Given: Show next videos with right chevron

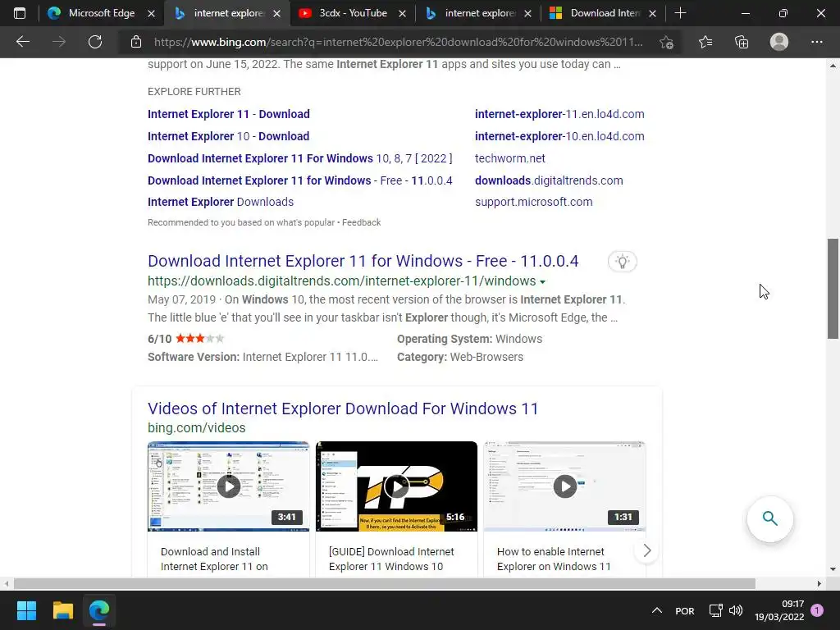Looking at the screenshot, I should [x=646, y=550].
